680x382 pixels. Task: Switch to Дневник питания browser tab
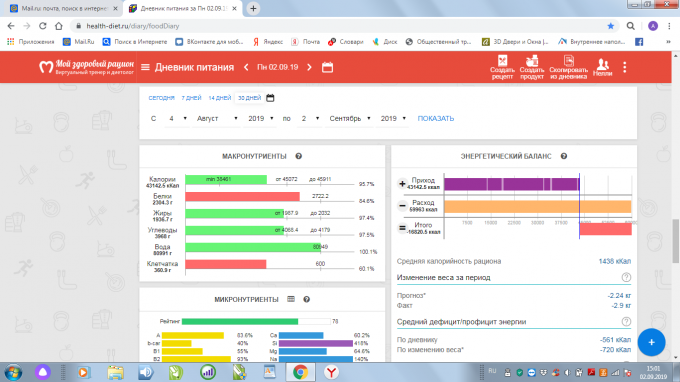[183, 9]
